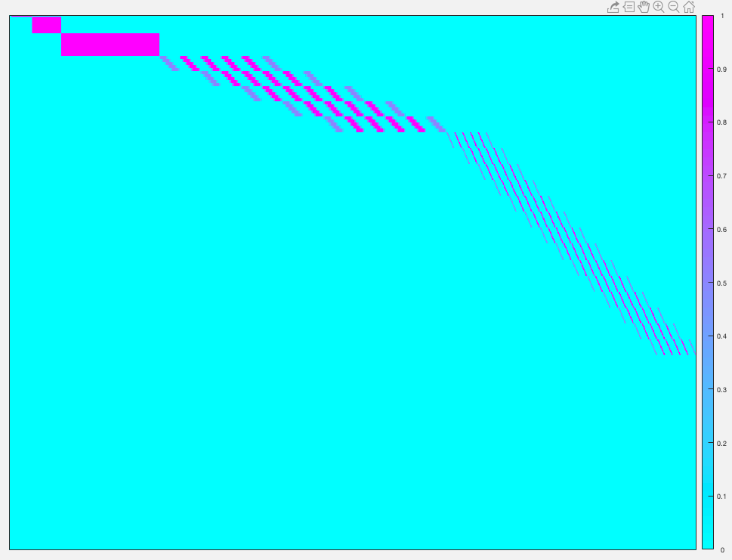Click the large magenta block in the heatmap
Viewport: 732px width, 560px height.
click(x=110, y=45)
